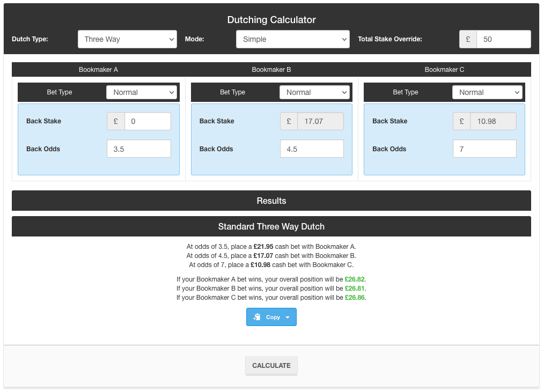Click the Bookmaker B column header

(271, 70)
